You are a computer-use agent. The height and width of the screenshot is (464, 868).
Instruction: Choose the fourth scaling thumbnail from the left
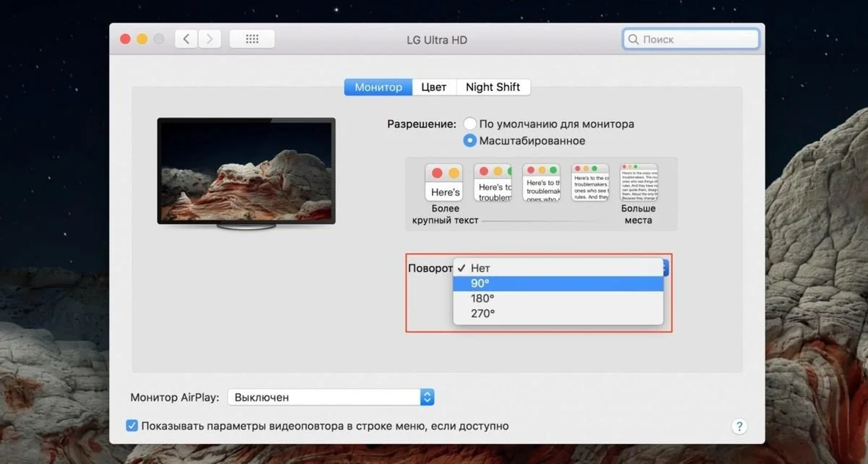590,182
